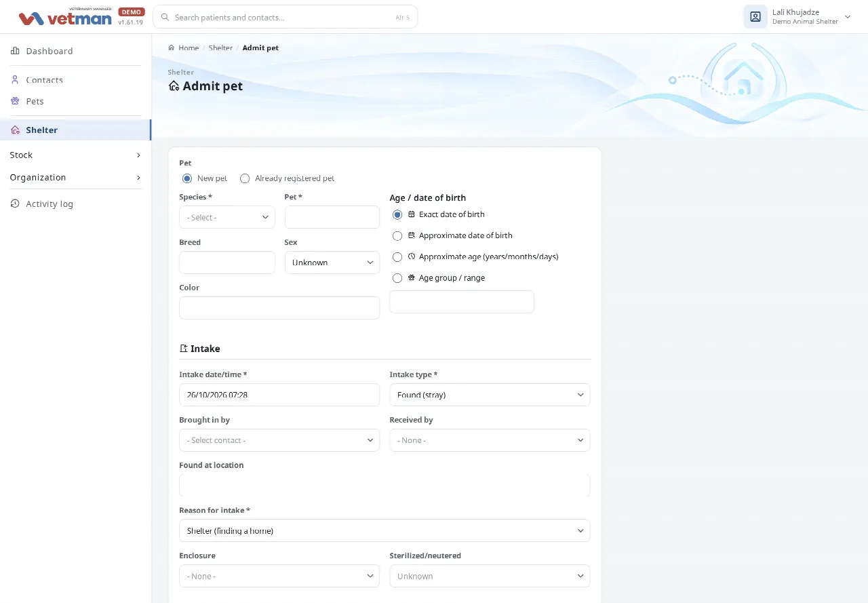This screenshot has height=603, width=868.
Task: Click the Found at location field
Action: pyautogui.click(x=384, y=486)
